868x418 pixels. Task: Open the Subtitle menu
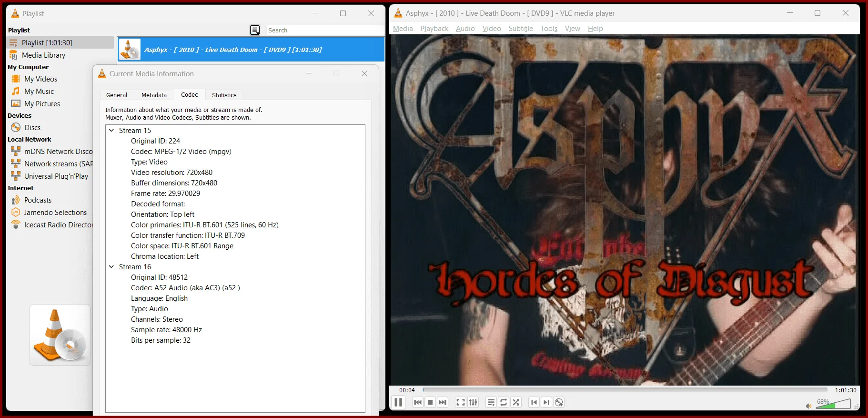(521, 29)
